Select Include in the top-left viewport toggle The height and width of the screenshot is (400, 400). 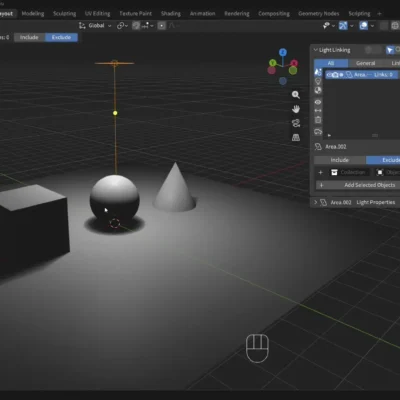(29, 37)
